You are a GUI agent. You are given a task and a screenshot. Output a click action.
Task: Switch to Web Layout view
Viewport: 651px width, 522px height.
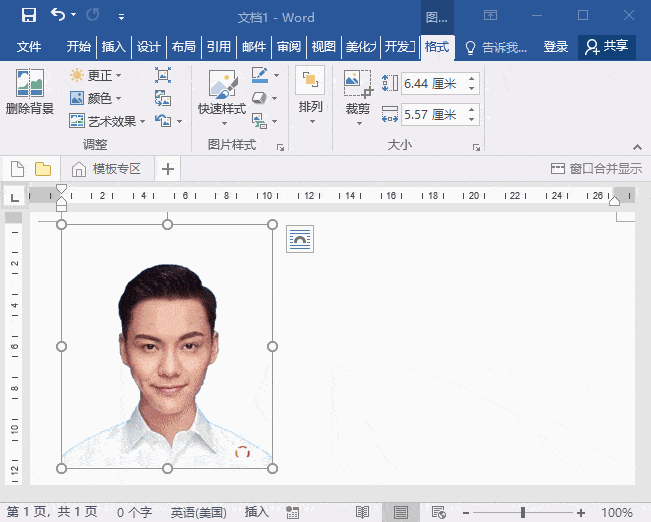coord(438,512)
